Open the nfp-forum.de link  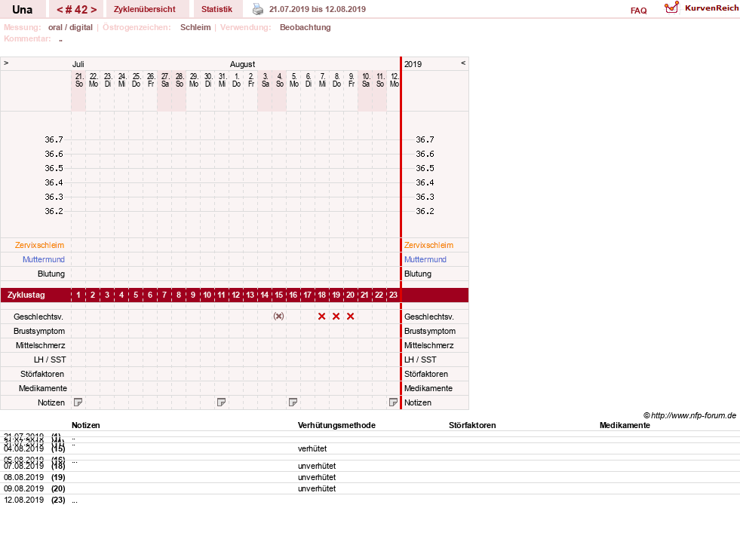pyautogui.click(x=689, y=415)
